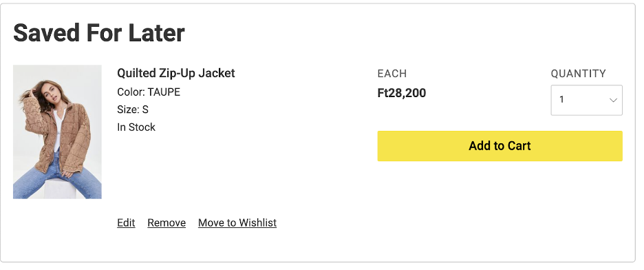Click the Size: S text
Screen dimensions: 644x270
(133, 110)
